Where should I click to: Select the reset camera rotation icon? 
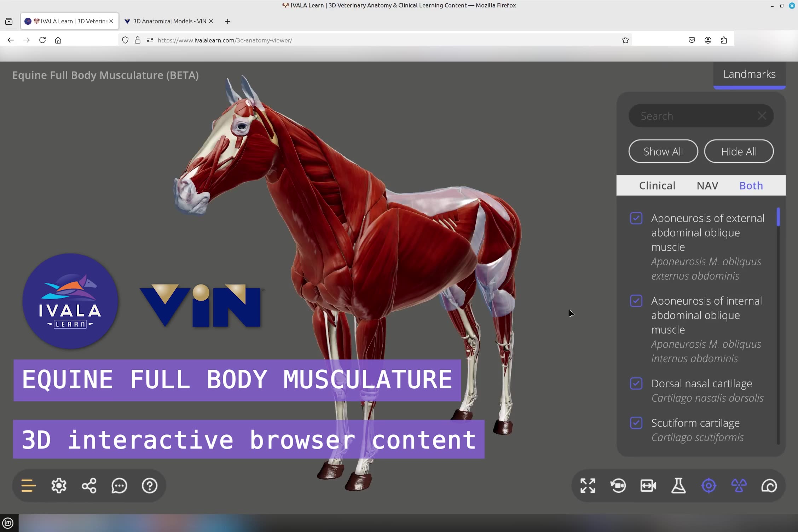click(x=618, y=485)
